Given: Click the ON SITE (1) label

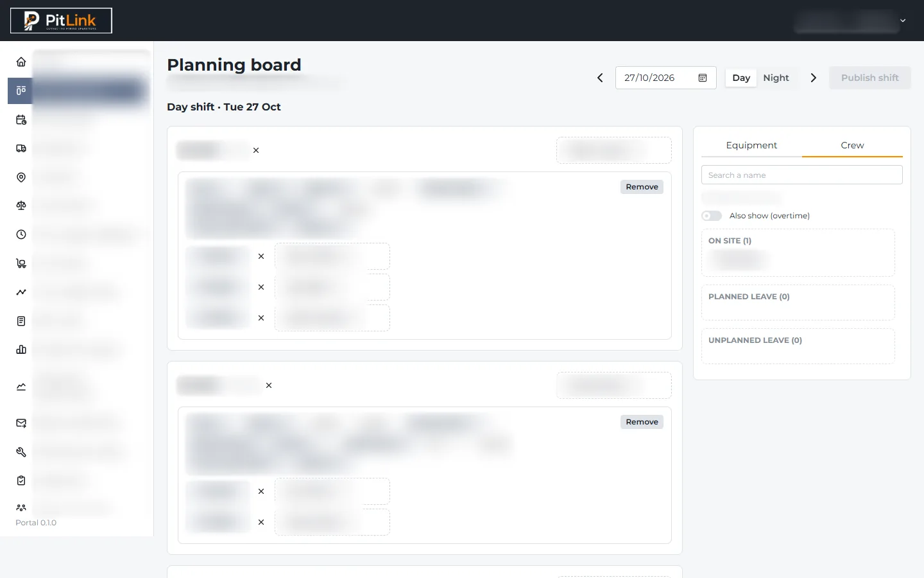Looking at the screenshot, I should click(x=730, y=241).
